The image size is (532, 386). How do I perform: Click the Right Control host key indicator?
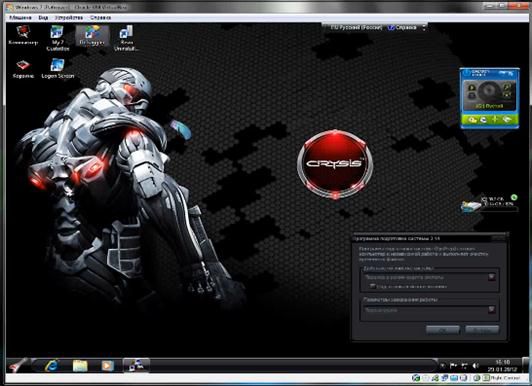point(505,378)
